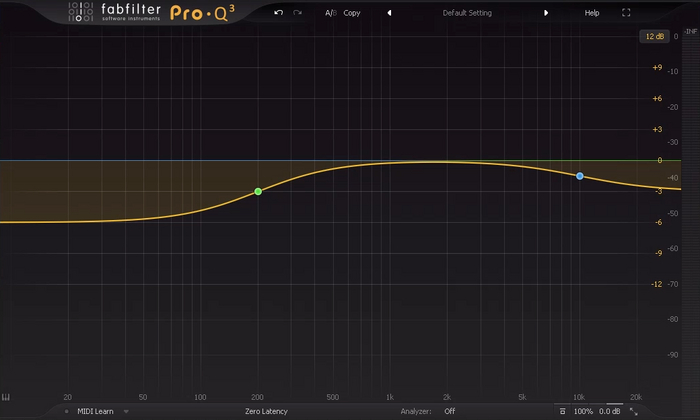Image resolution: width=700 pixels, height=420 pixels.
Task: Go to next preset with right arrow
Action: point(546,13)
